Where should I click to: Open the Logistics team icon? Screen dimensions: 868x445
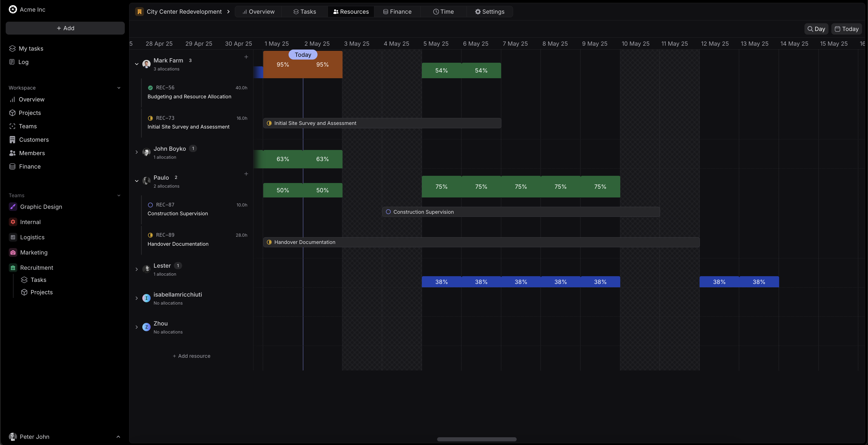(13, 237)
